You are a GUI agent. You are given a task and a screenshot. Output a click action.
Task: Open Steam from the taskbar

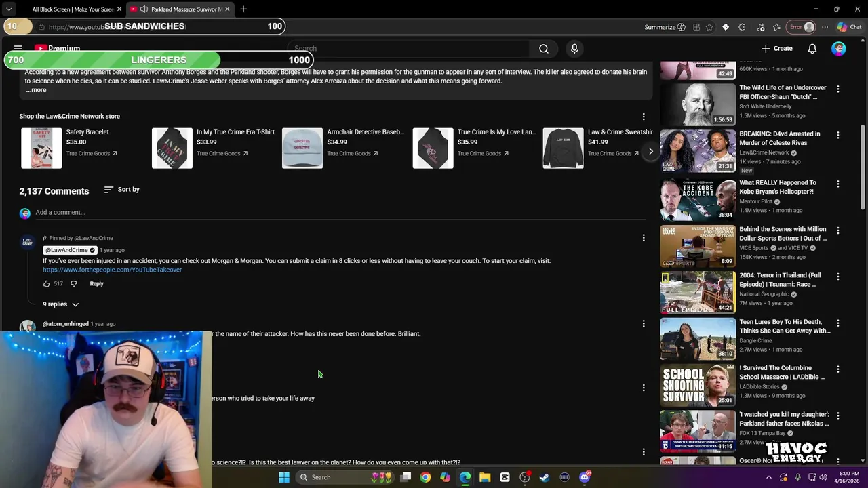point(544,477)
